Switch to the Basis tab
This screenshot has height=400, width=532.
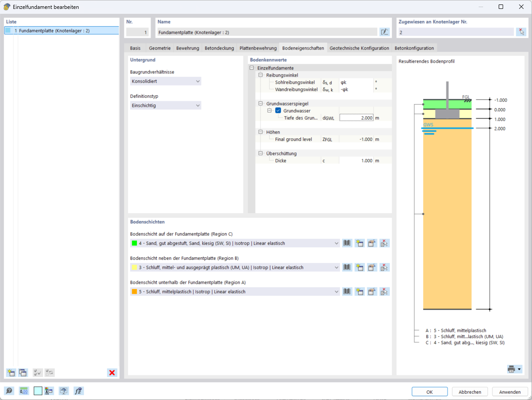tap(135, 48)
